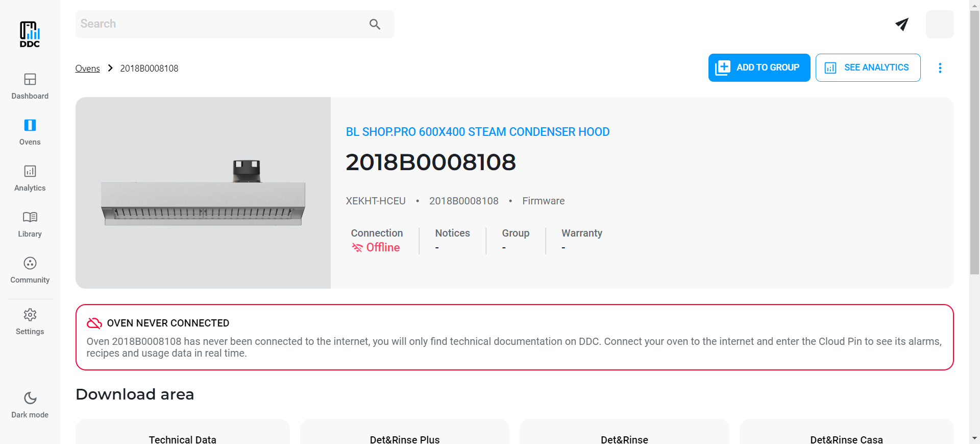Image resolution: width=980 pixels, height=444 pixels.
Task: Click the search magnifier icon
Action: point(375,24)
